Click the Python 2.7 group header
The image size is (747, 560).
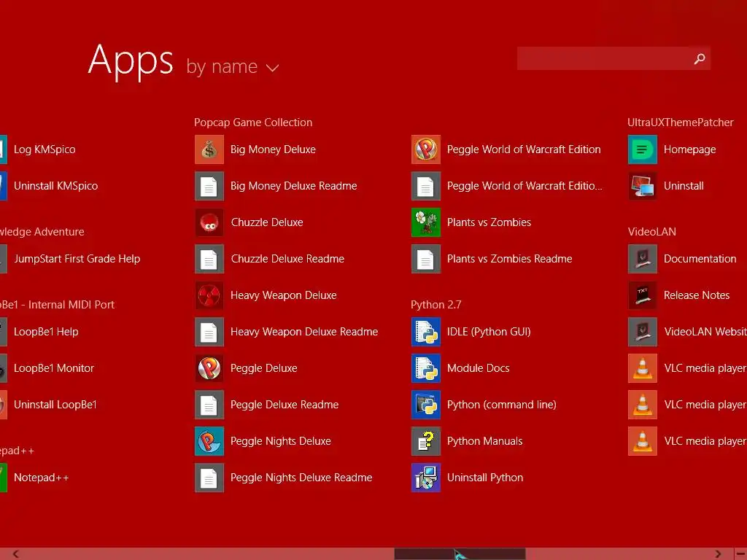tap(436, 305)
